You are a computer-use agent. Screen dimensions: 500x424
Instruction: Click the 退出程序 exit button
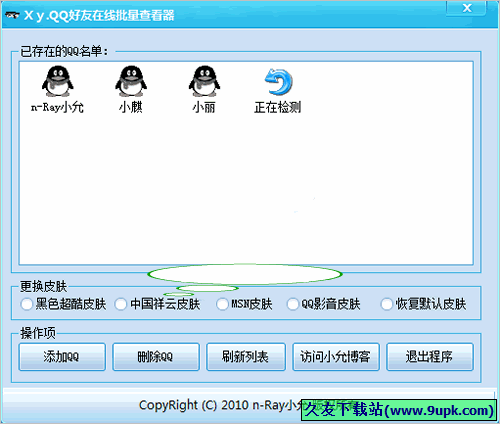430,357
